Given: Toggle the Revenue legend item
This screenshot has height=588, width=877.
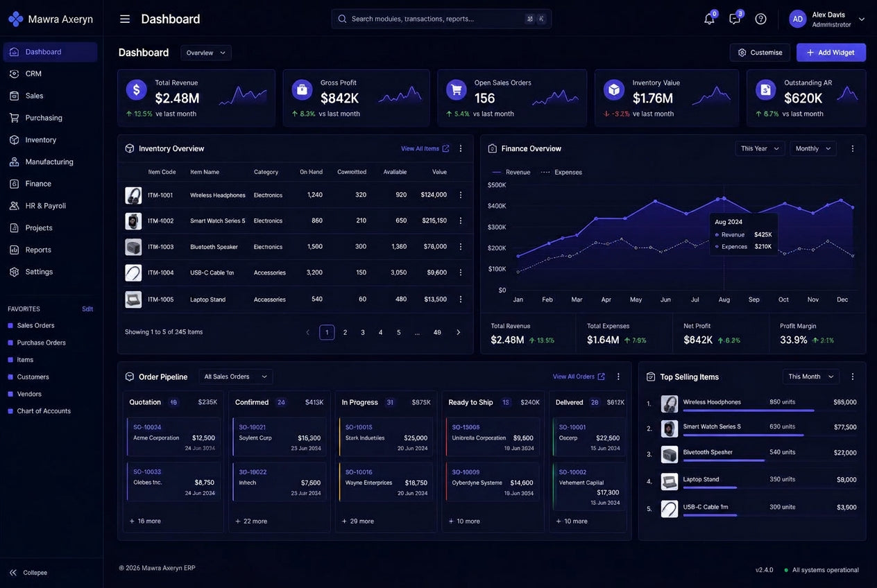Looking at the screenshot, I should pos(511,172).
